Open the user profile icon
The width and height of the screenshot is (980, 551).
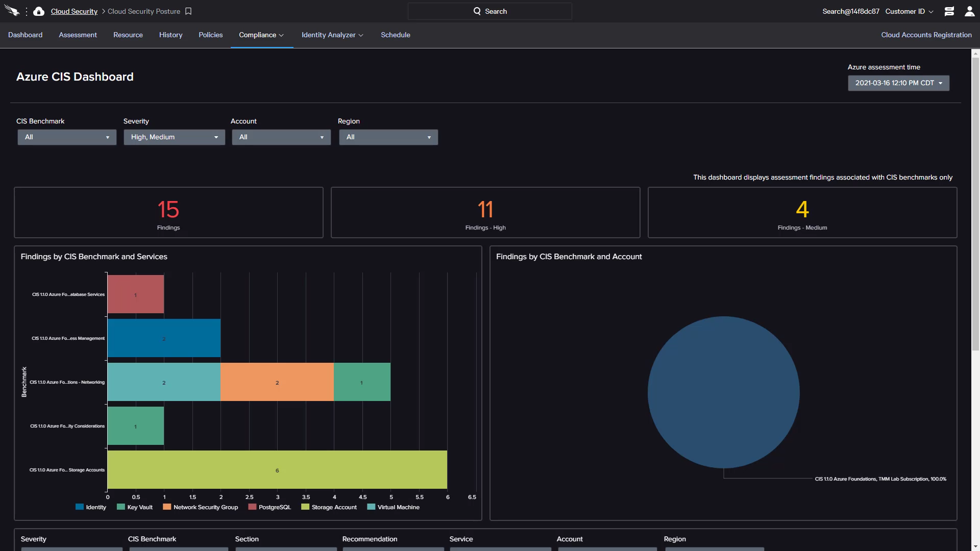969,11
